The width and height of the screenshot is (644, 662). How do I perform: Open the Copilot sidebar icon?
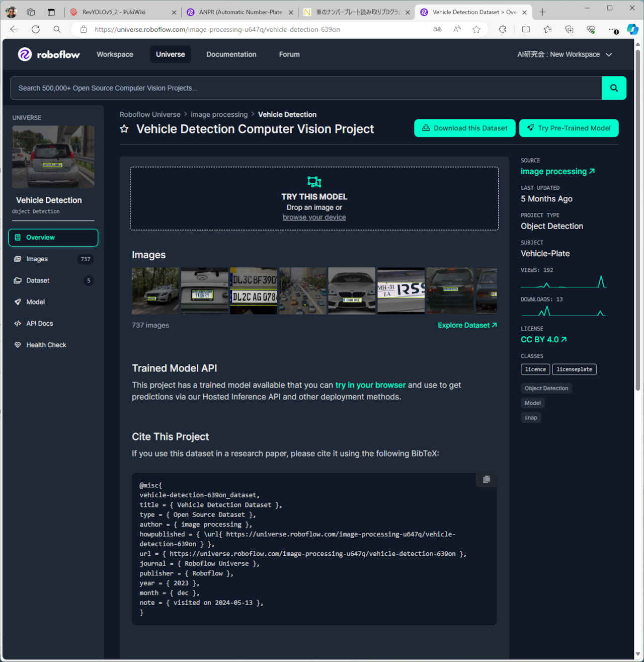coord(632,29)
